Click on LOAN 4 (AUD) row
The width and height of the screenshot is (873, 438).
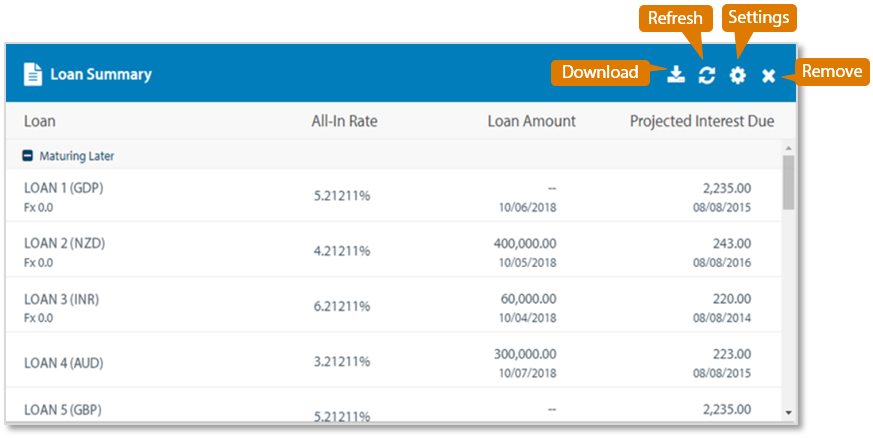pos(64,362)
